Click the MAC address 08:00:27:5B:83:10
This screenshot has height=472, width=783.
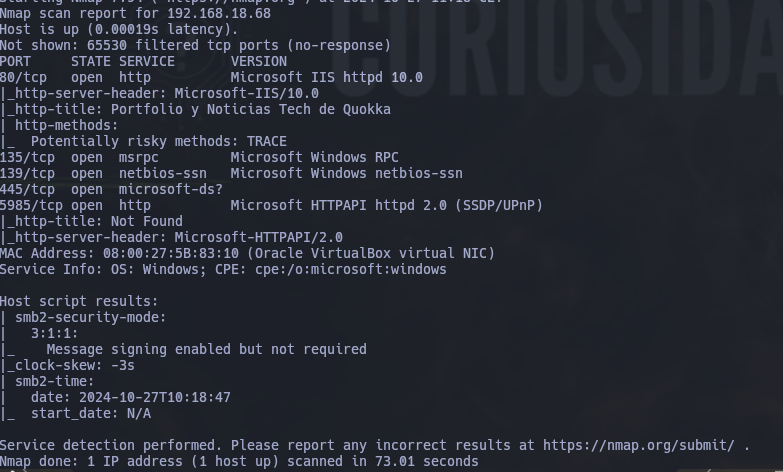tap(171, 253)
